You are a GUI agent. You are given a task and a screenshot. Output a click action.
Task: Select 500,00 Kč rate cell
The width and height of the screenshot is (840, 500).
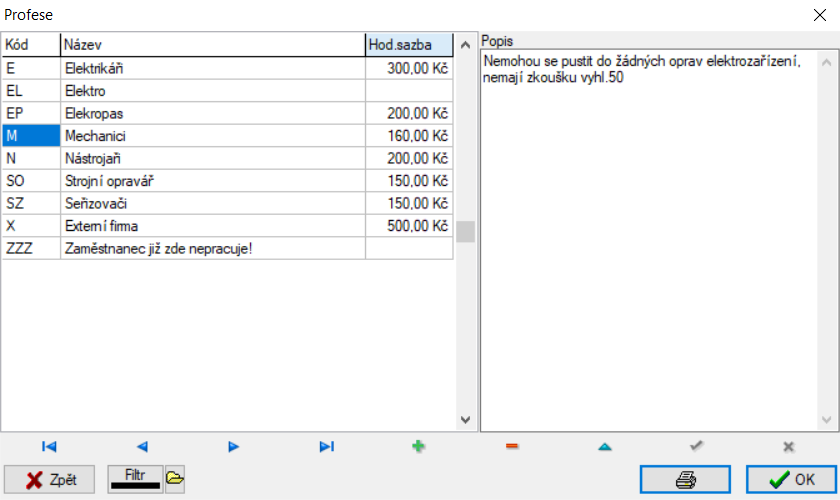coord(409,226)
